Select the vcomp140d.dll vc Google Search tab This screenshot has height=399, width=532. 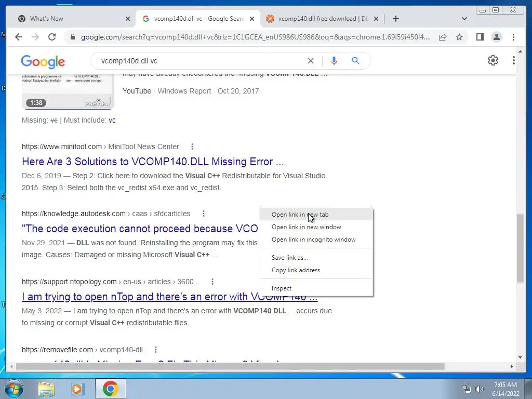[x=198, y=19]
